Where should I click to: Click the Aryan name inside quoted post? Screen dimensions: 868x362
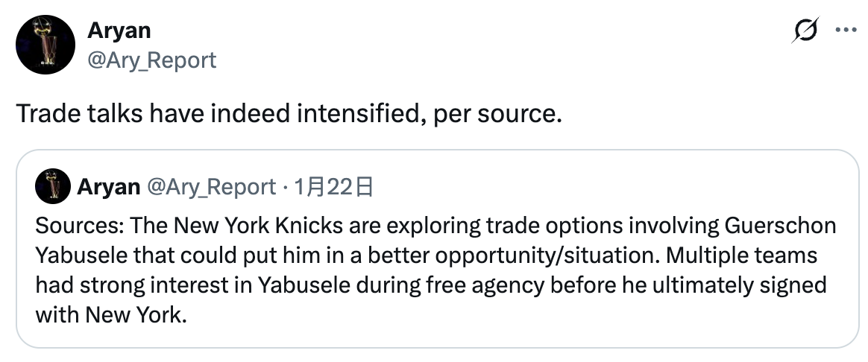pyautogui.click(x=108, y=187)
